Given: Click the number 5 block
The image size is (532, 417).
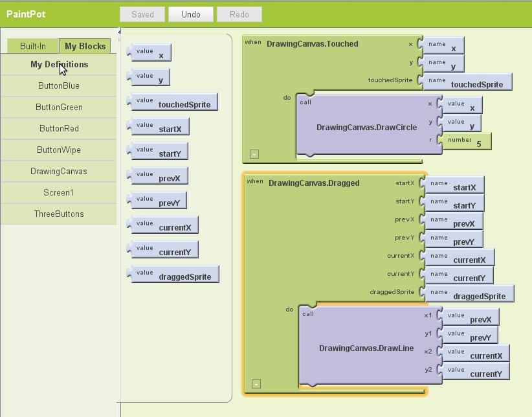Looking at the screenshot, I should click(x=466, y=142).
